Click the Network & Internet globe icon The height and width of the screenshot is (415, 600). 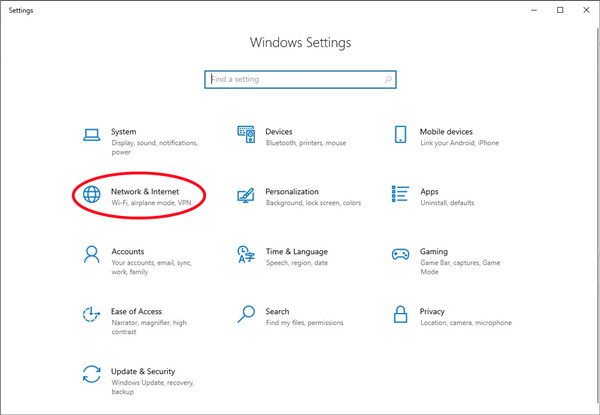pos(92,194)
